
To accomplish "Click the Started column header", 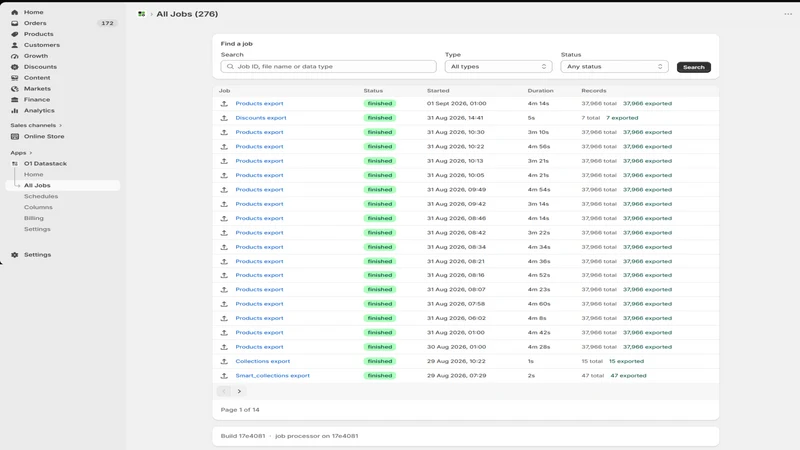I will [438, 91].
